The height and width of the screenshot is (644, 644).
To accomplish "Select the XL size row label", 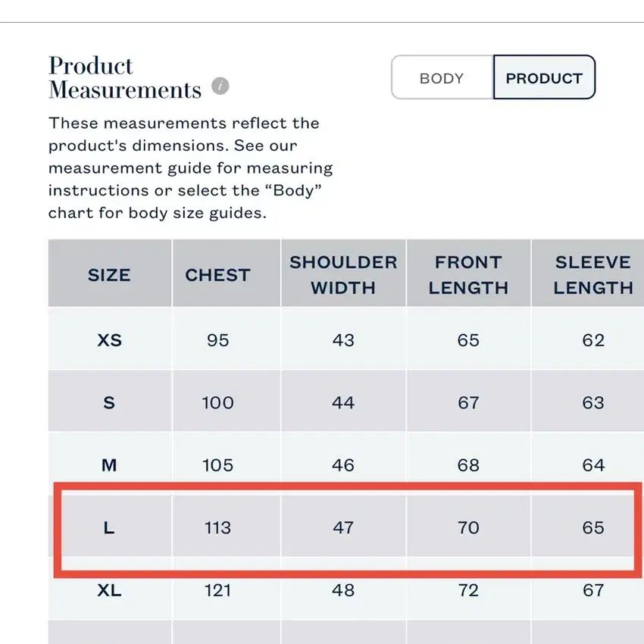I will tap(110, 590).
